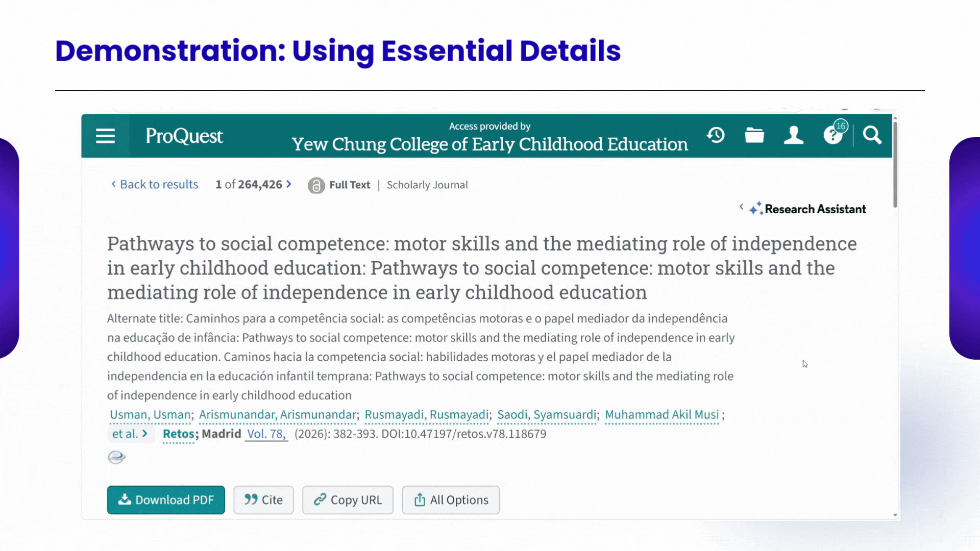This screenshot has width=980, height=551.
Task: Click the small icon below the author list
Action: point(117,457)
